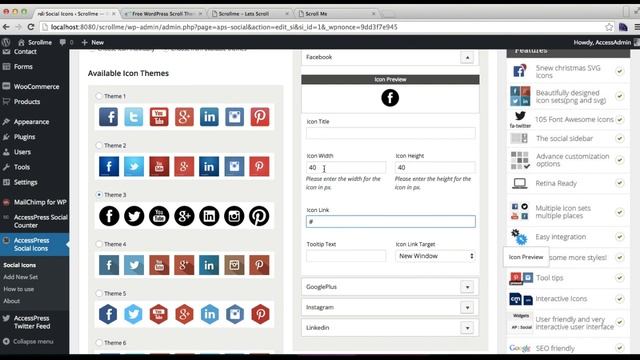The height and width of the screenshot is (360, 640).
Task: Click Theme 3 black Twitter icon
Action: point(134,216)
